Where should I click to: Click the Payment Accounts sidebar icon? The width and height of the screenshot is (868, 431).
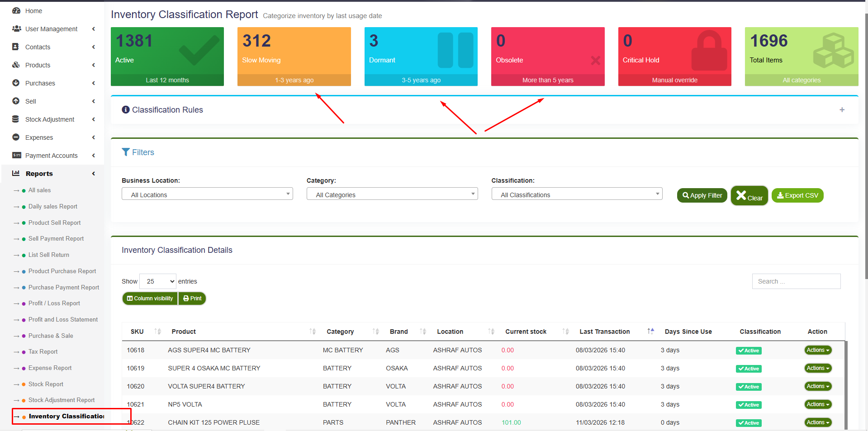coord(16,155)
